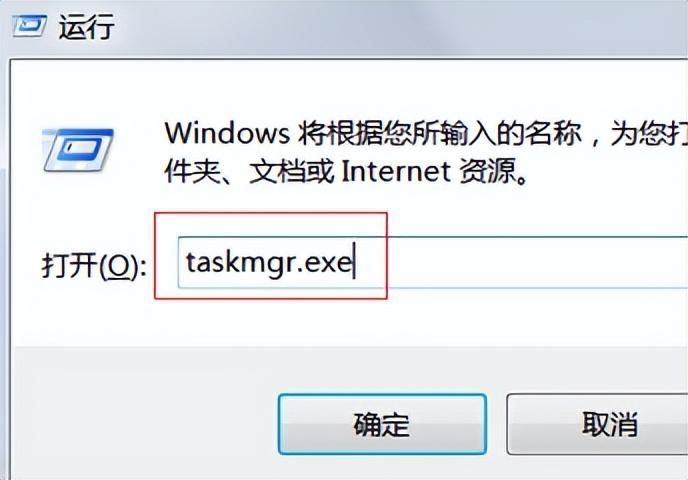Click gray footer area left of 确定

tap(145, 412)
